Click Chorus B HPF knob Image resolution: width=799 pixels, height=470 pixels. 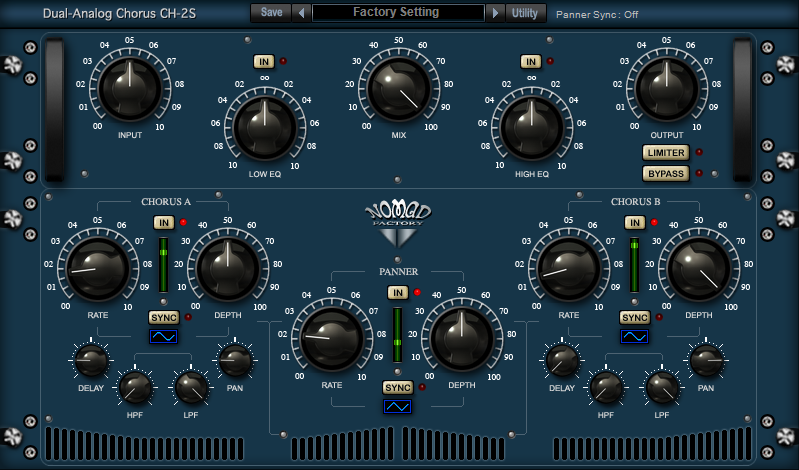pos(606,387)
